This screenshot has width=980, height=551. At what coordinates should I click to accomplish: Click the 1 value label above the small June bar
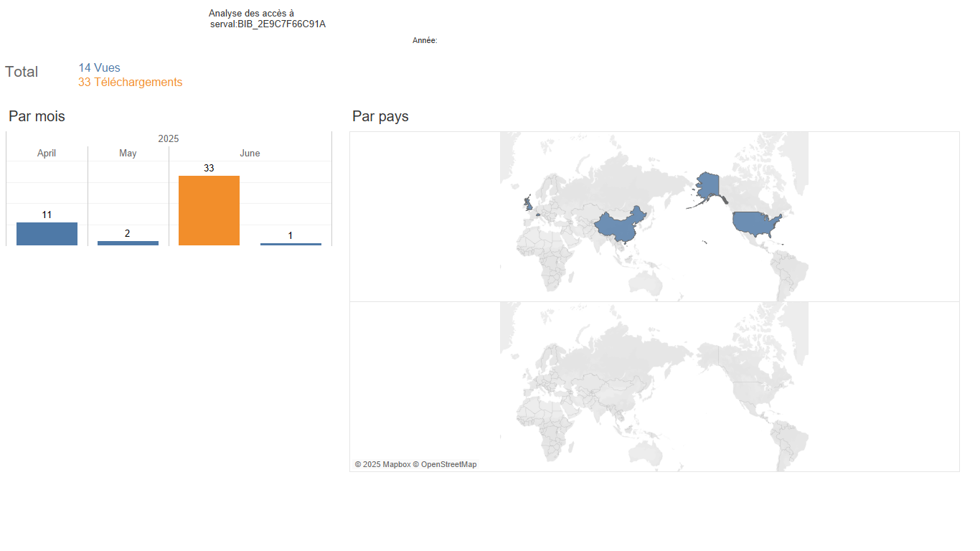coord(291,235)
